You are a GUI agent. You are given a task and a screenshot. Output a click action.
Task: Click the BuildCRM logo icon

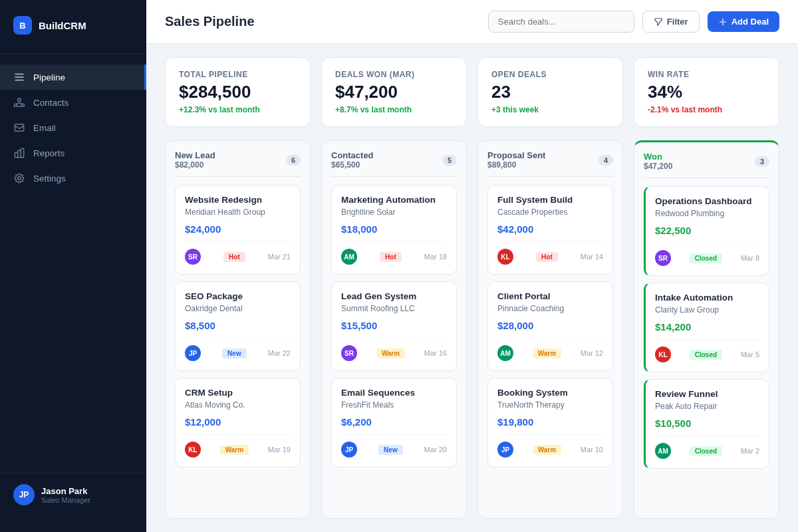(x=22, y=25)
